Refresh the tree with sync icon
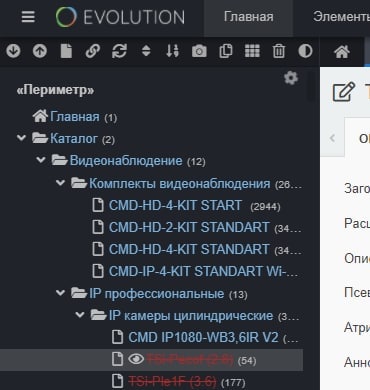370x390 pixels. pos(119,51)
